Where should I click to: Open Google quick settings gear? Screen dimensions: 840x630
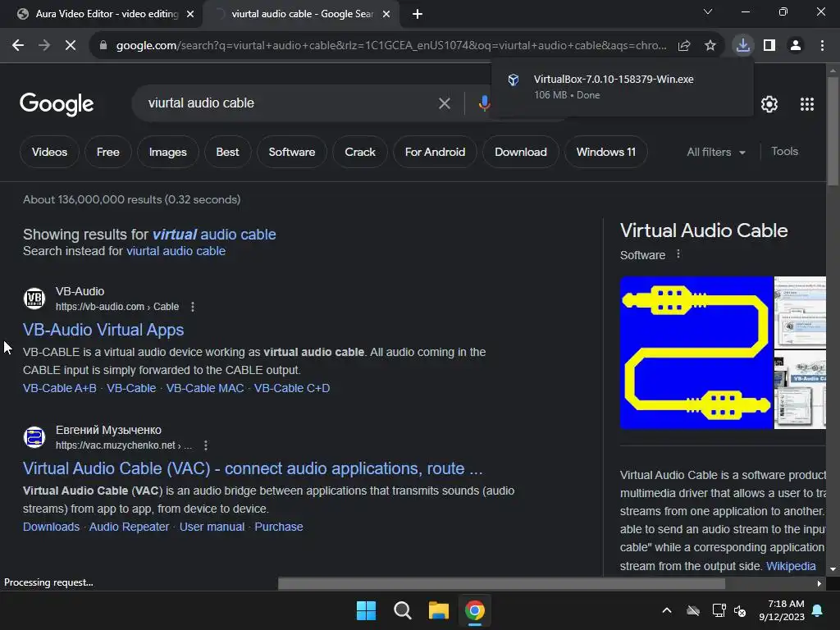(x=769, y=104)
